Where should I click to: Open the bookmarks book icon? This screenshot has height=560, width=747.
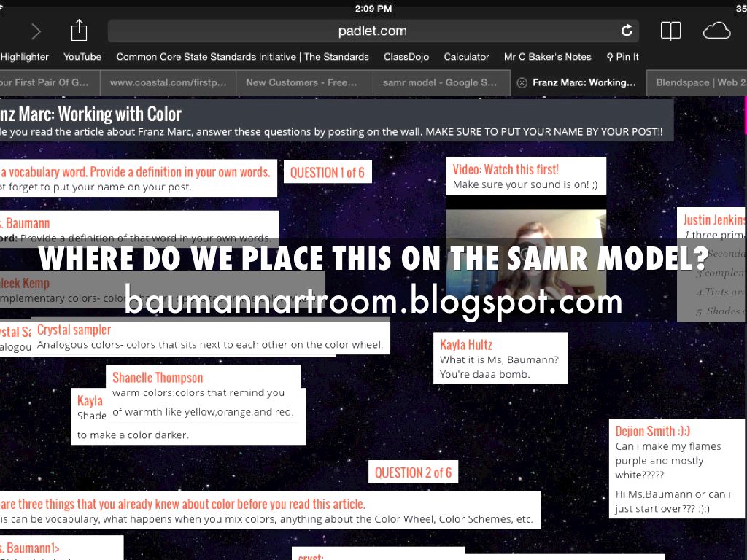(670, 31)
